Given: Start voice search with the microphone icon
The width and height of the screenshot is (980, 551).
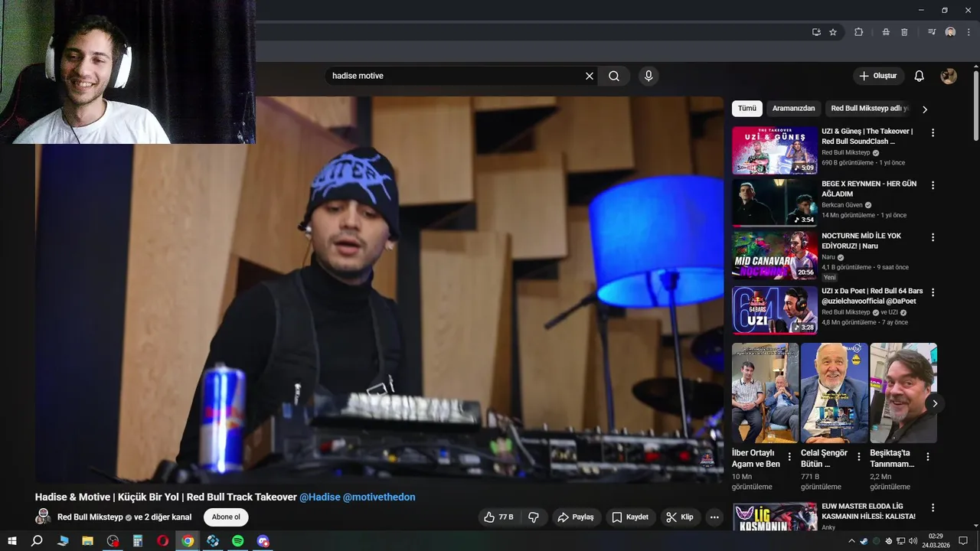Looking at the screenshot, I should pyautogui.click(x=648, y=76).
